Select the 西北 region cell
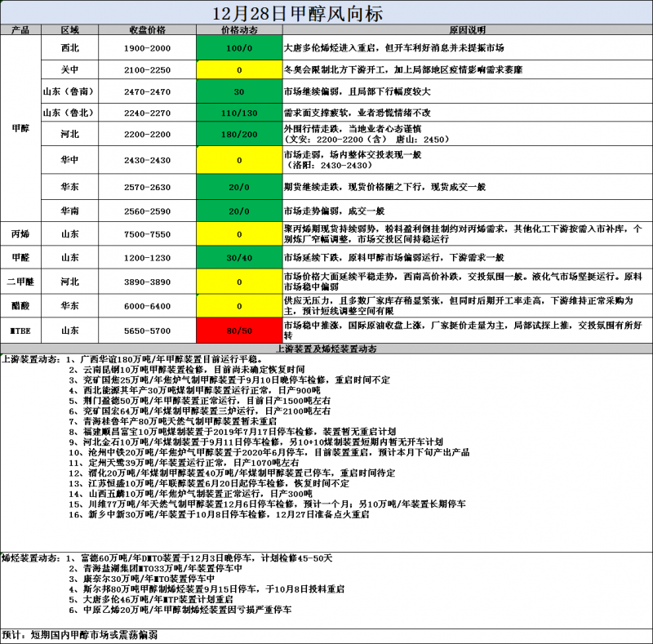 (x=69, y=48)
